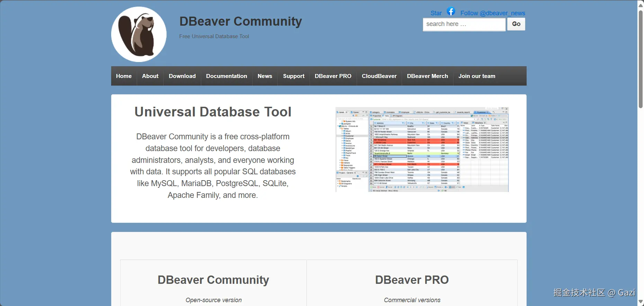The height and width of the screenshot is (306, 644).
Task: Open the News menu item
Action: [x=265, y=76]
